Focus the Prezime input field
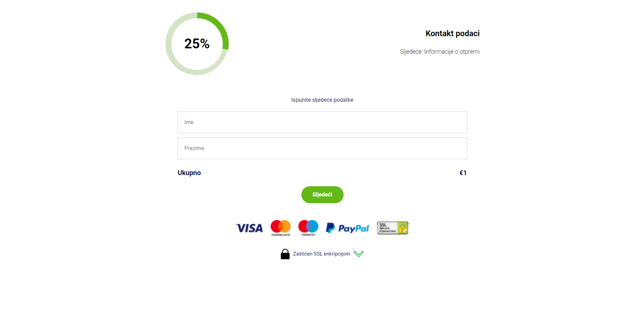 322,148
